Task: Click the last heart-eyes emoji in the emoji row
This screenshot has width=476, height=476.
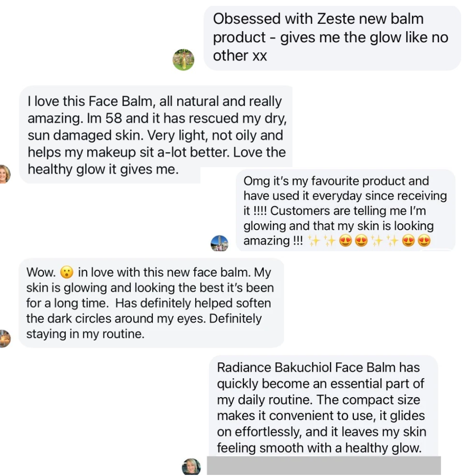Action: click(423, 241)
